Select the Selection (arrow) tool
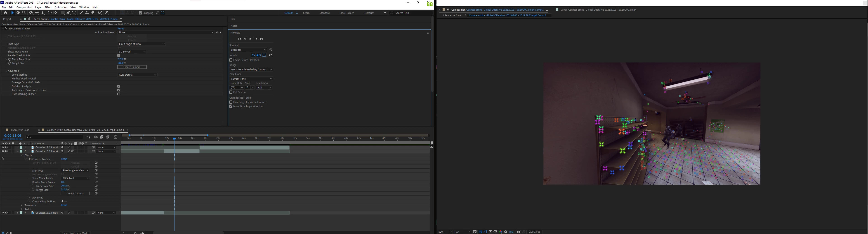The height and width of the screenshot is (234, 868). click(12, 13)
